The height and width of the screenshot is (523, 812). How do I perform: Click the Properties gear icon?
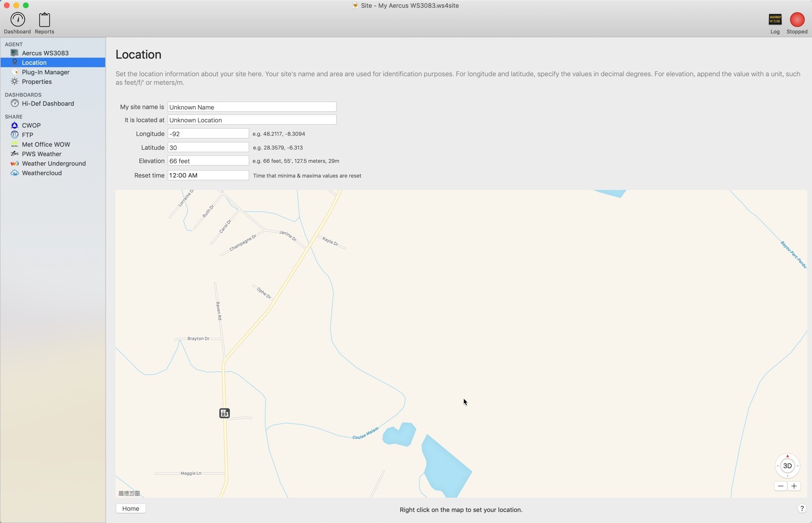(x=15, y=81)
